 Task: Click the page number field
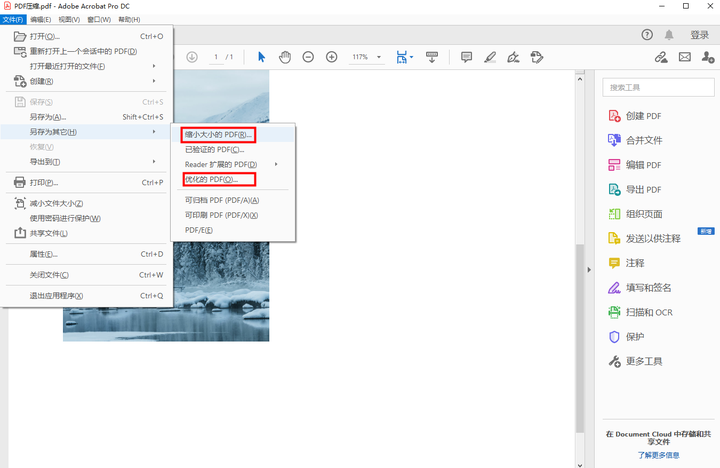(x=216, y=57)
